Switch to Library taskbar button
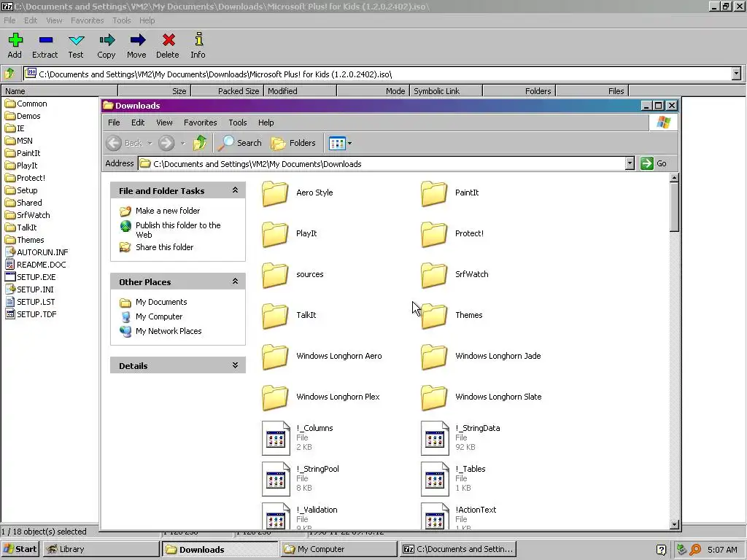This screenshot has height=560, width=747. [101, 549]
